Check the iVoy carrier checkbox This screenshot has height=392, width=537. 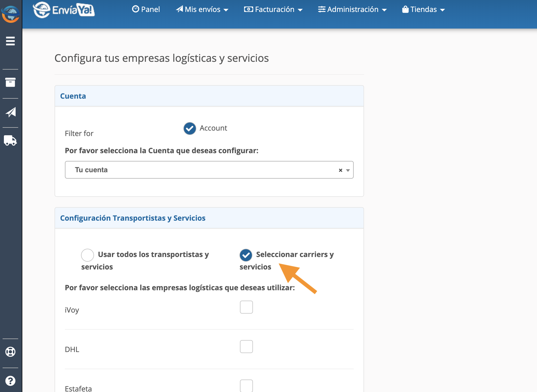click(246, 307)
